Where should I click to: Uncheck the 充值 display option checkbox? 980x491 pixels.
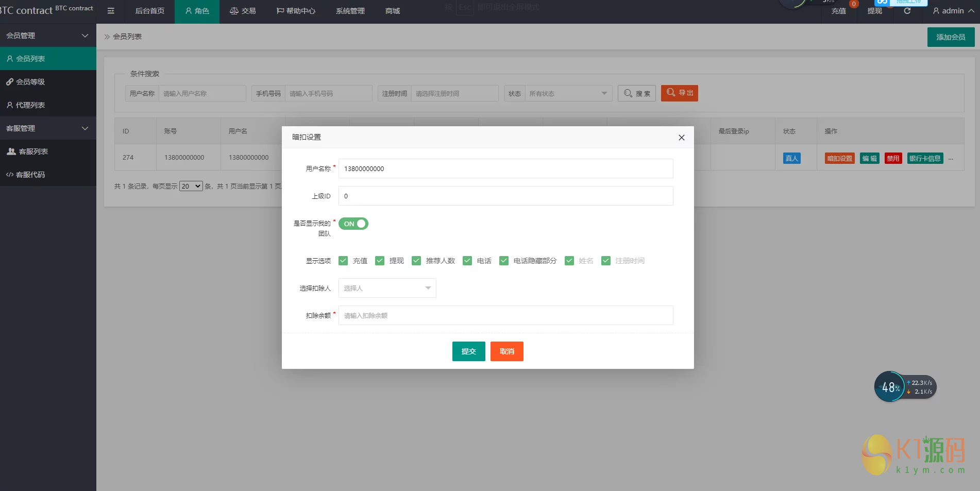click(343, 261)
